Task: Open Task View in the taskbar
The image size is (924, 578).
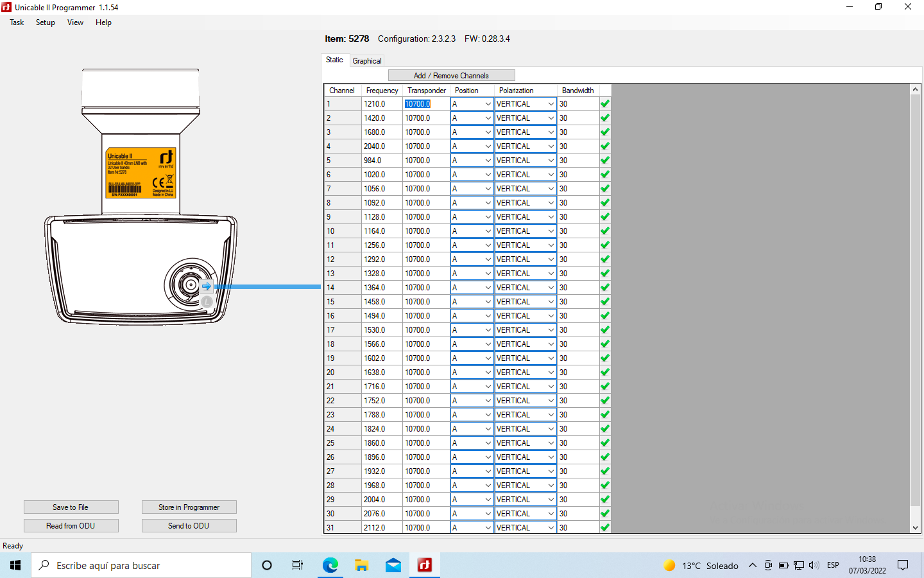Action: [x=298, y=565]
